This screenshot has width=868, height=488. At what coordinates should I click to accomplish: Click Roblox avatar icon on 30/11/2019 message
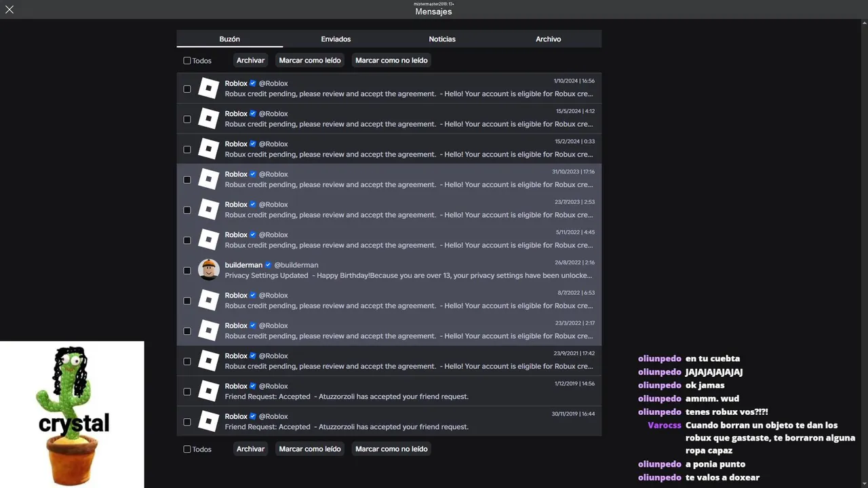[x=209, y=422]
